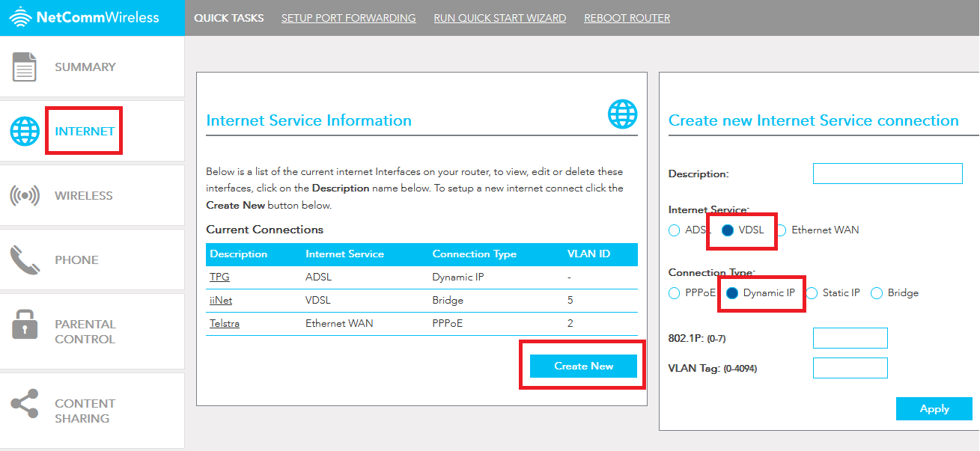Open Setup Port Forwarding from the top menu
This screenshot has height=451, width=980.
pyautogui.click(x=348, y=17)
